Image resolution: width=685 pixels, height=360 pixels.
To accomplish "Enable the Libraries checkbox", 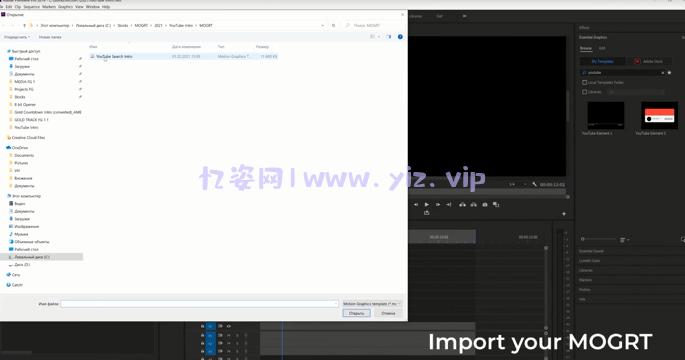I will click(x=585, y=92).
